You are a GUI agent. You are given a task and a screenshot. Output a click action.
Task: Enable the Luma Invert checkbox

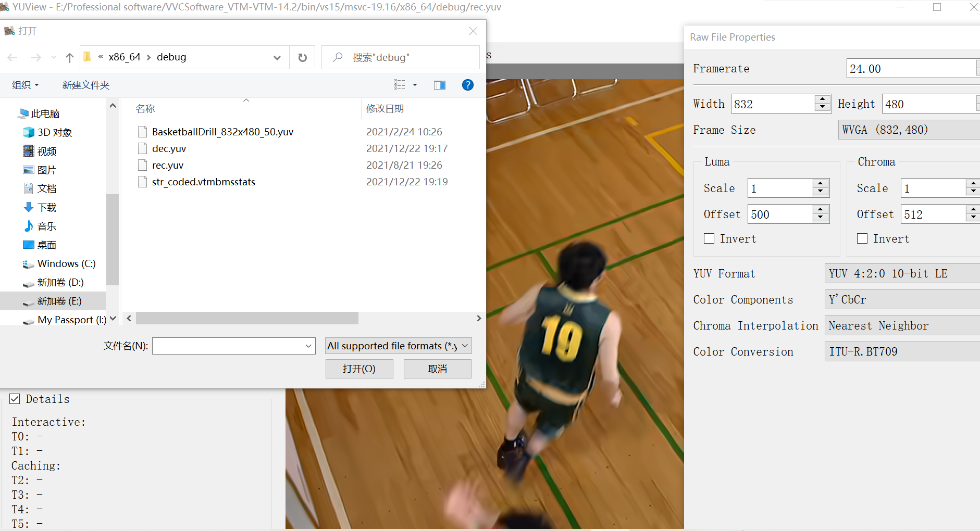[x=709, y=238]
